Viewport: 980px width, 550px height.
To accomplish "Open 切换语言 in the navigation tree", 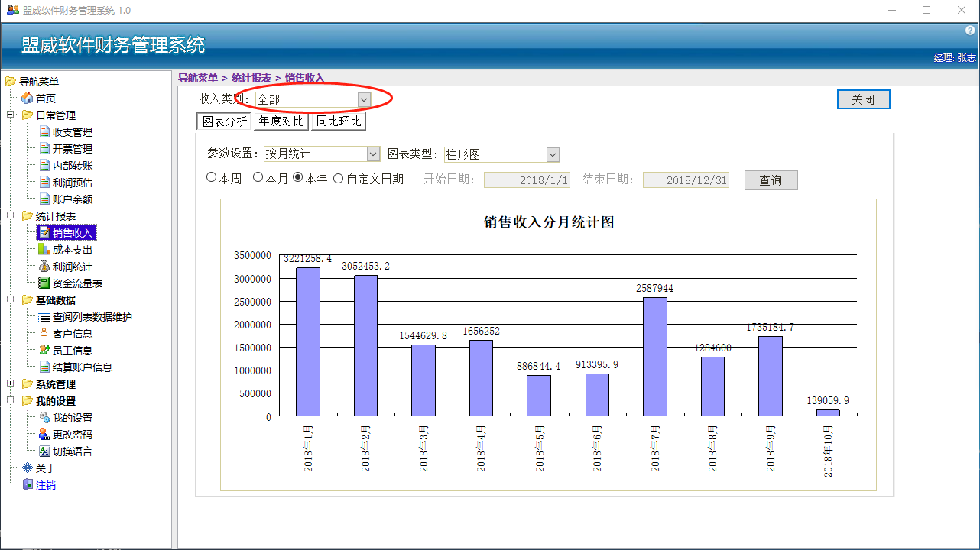I will tap(72, 451).
